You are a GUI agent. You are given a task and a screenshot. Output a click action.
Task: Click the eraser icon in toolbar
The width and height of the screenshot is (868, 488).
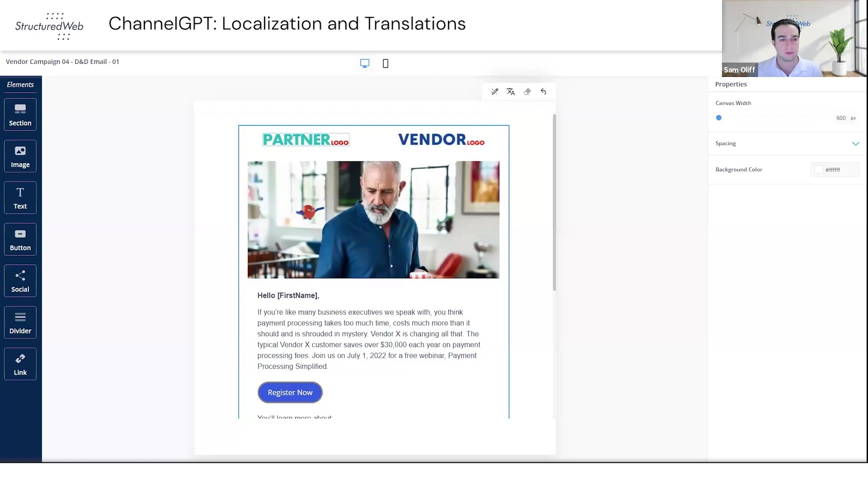[527, 92]
